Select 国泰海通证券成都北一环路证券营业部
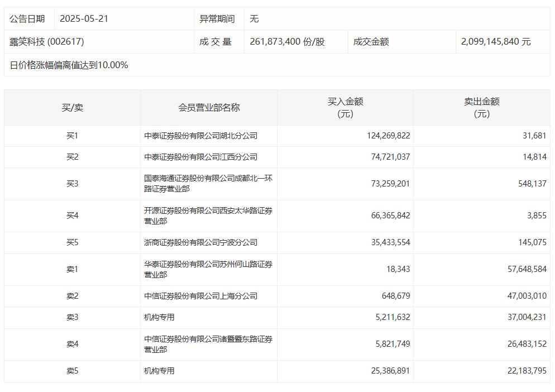The image size is (555, 392). 208,184
